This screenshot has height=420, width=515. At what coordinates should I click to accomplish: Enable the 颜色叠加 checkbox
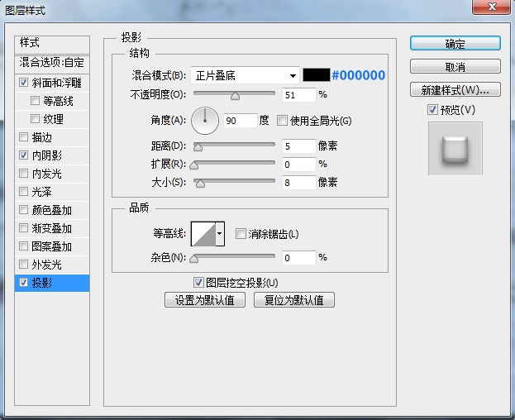click(23, 209)
